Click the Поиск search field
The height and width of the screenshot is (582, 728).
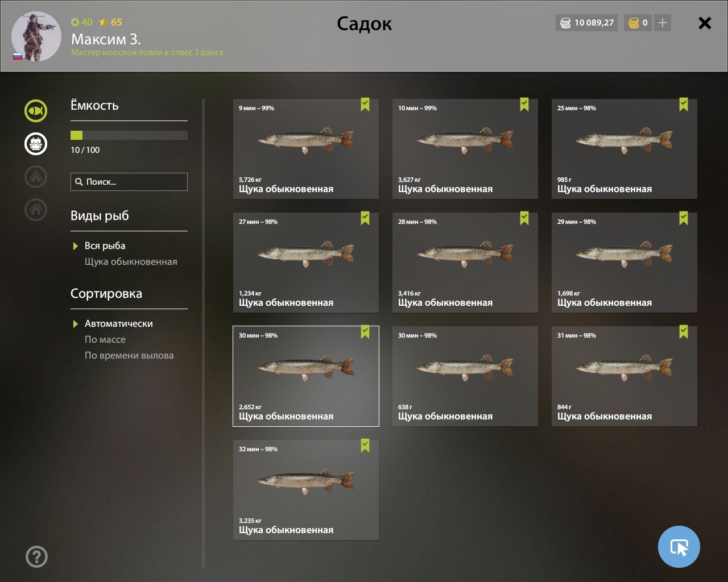click(129, 182)
